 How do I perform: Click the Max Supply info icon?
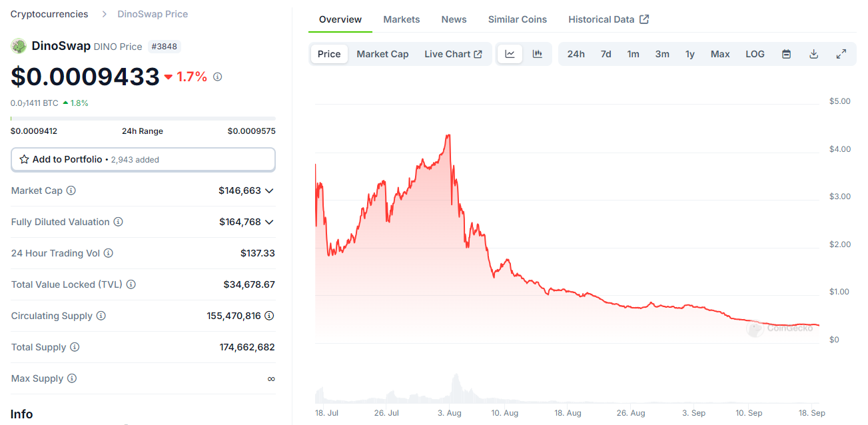pyautogui.click(x=72, y=378)
